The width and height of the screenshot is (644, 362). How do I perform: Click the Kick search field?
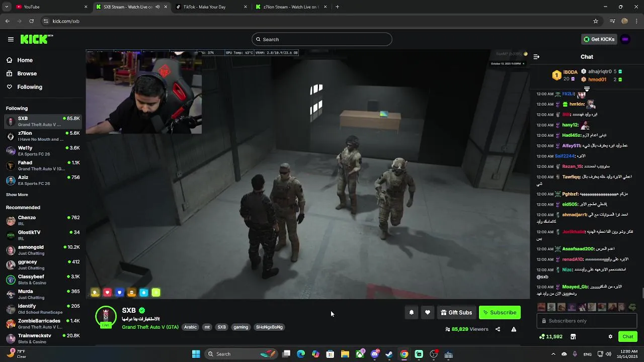point(322,39)
